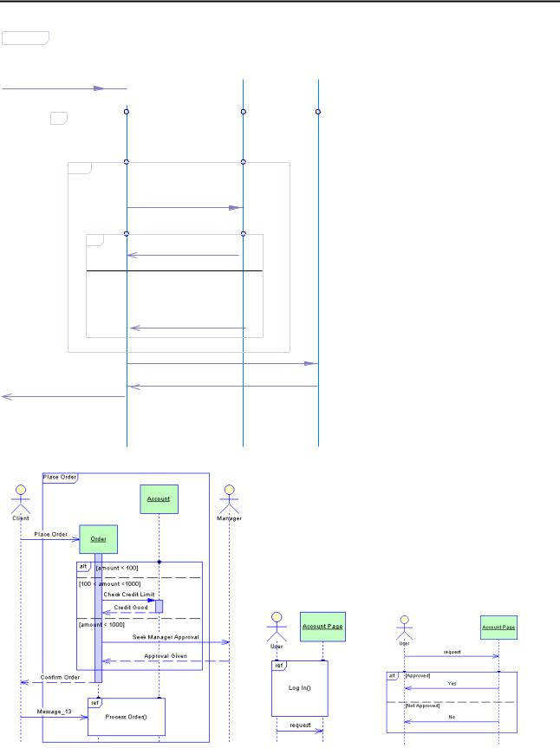Click the green Account object box
The image size is (560, 748).
click(159, 499)
